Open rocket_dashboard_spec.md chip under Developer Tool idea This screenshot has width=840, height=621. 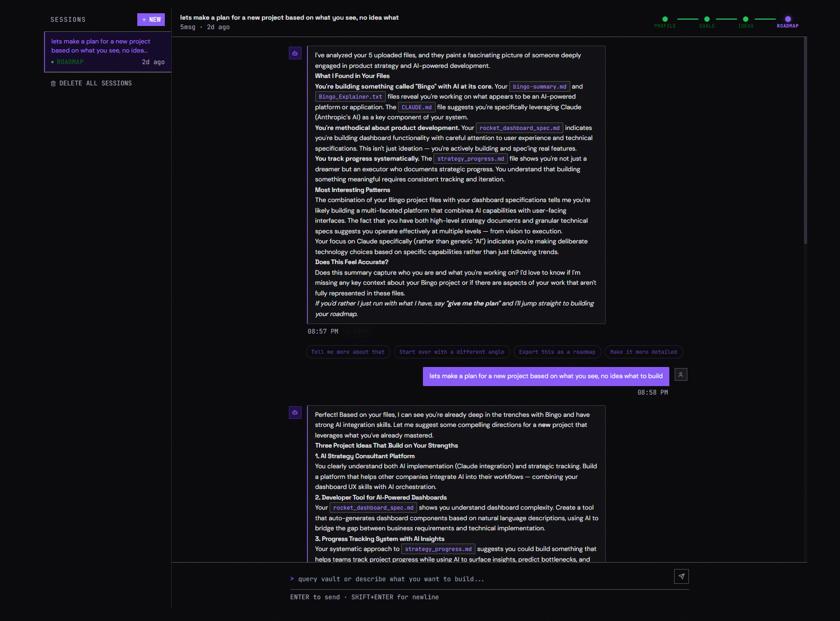tap(373, 508)
